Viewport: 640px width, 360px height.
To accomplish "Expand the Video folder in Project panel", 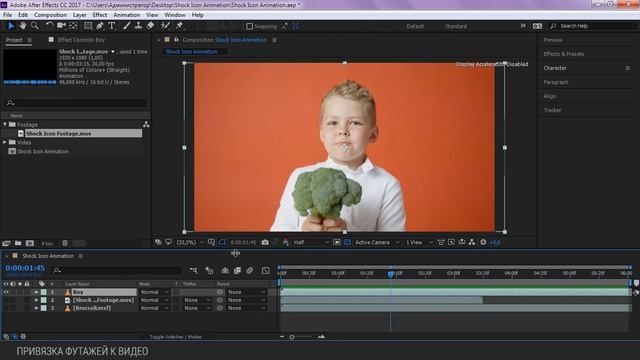I will (5, 142).
